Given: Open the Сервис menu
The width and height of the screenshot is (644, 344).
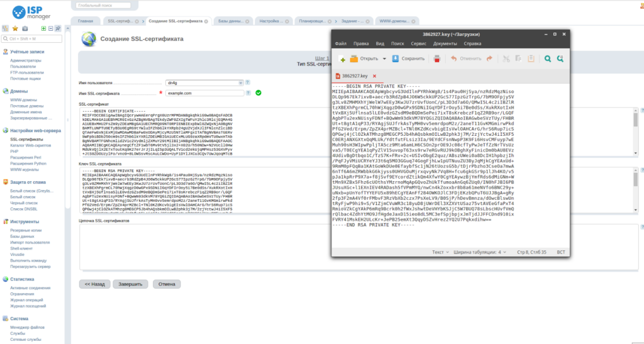Looking at the screenshot, I should [x=418, y=43].
